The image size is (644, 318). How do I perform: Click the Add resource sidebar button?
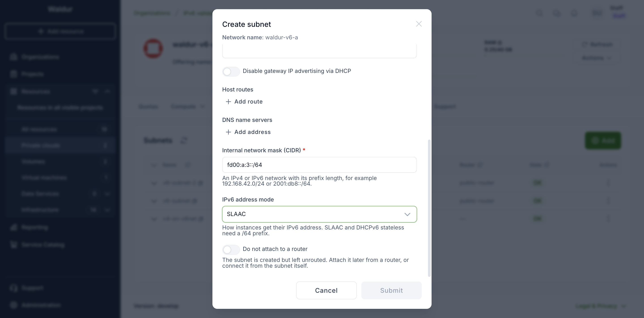[x=60, y=32]
